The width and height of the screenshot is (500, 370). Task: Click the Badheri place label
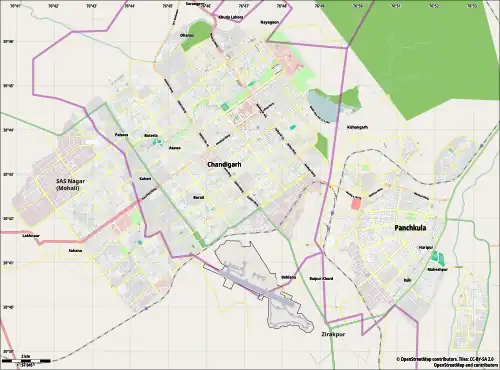(151, 136)
